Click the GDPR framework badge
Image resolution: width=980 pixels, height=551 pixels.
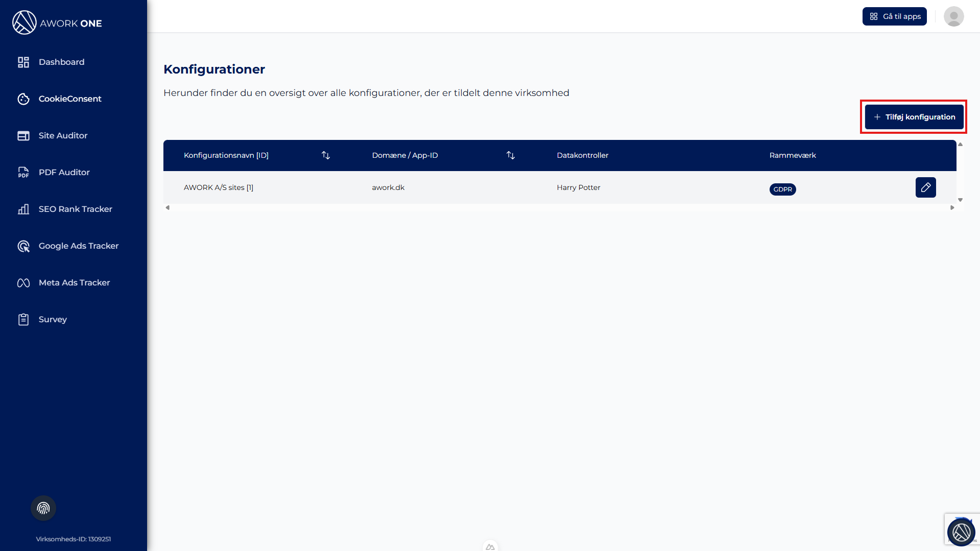[782, 189]
